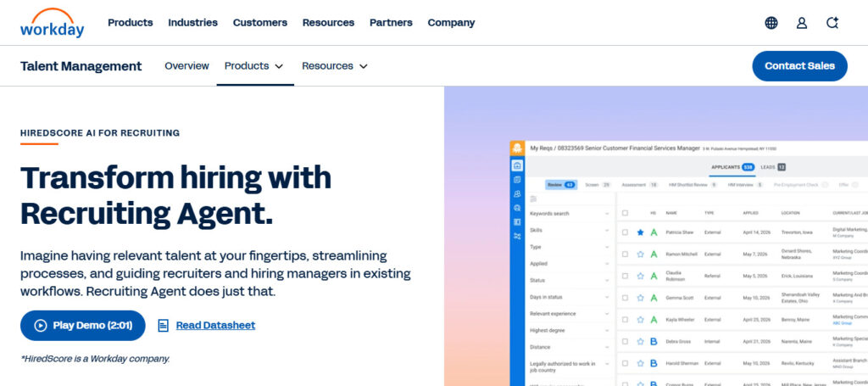Image resolution: width=868 pixels, height=386 pixels.
Task: Star the Gemma Scott applicant
Action: coord(641,298)
